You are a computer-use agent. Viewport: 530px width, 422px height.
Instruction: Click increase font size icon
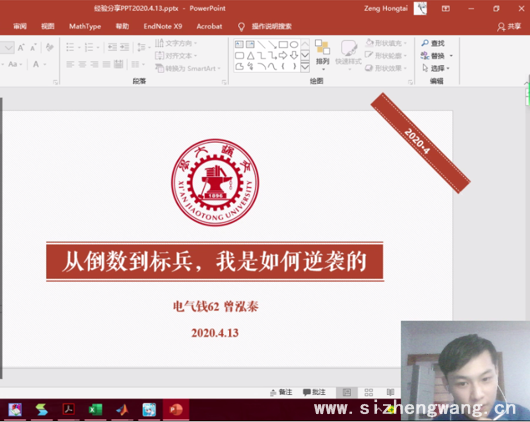(21, 47)
